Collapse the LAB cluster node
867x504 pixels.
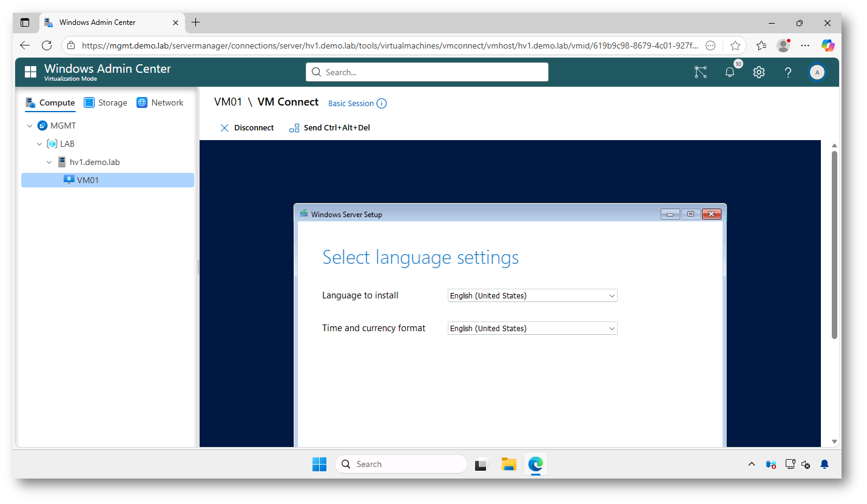coord(39,144)
